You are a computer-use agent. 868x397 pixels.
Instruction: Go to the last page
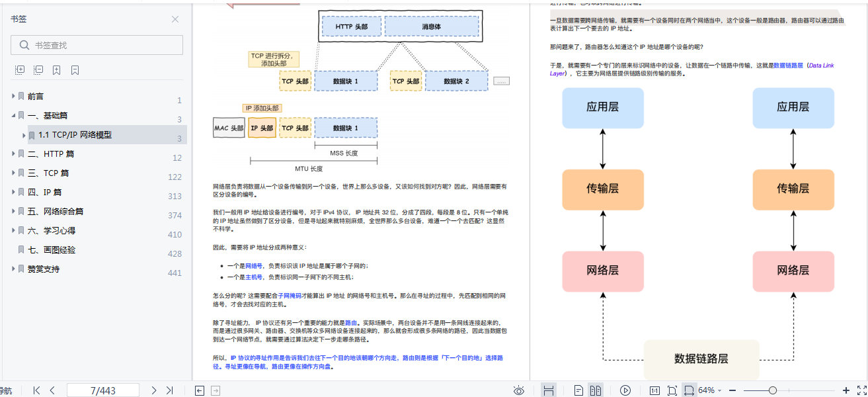point(169,390)
